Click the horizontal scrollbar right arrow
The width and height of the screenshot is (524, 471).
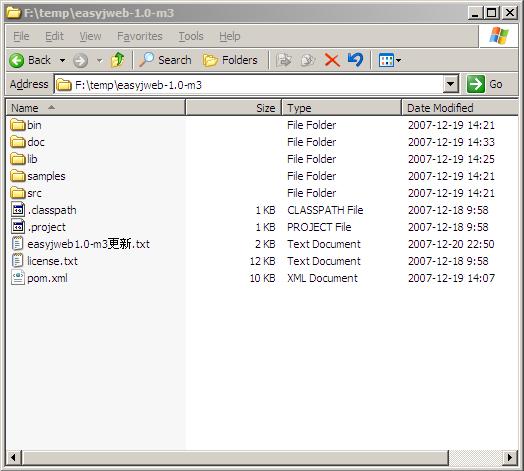tap(510, 457)
